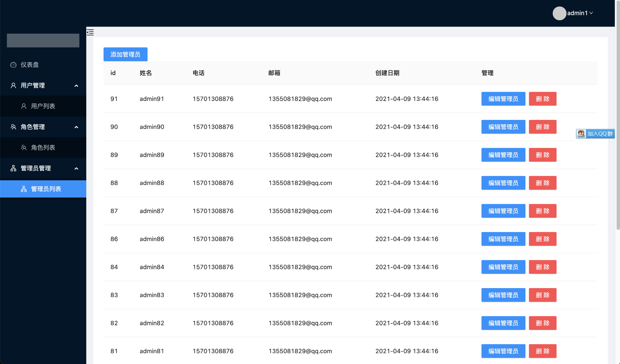Click the hierarchy icon beside 管理员管理
Screen dimensions: 620x364
(13, 168)
